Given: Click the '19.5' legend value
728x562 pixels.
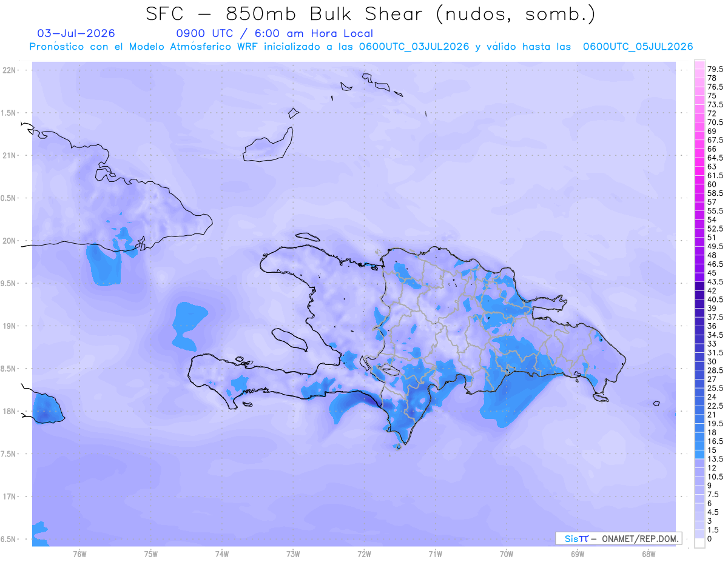Looking at the screenshot, I should click(715, 423).
